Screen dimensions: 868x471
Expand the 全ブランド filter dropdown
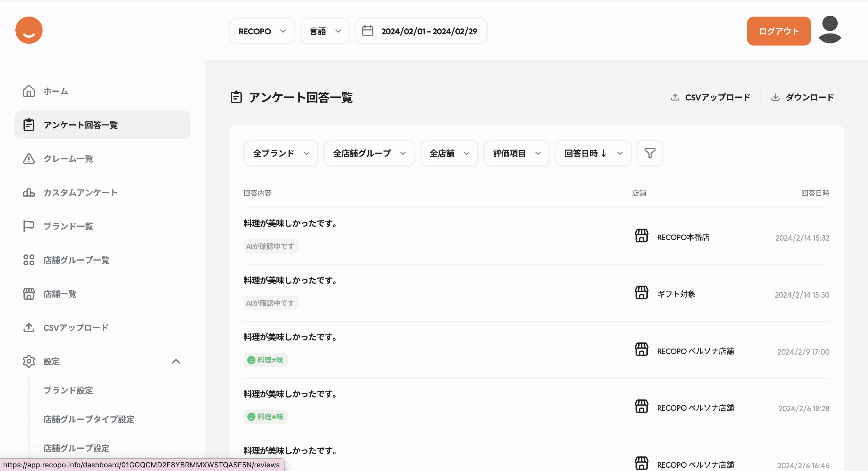(281, 153)
